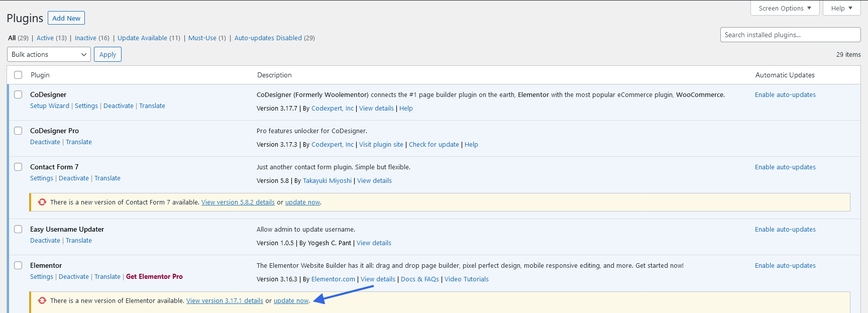Open Contact Form 7 Settings
Image resolution: width=868 pixels, height=313 pixels.
click(x=42, y=178)
